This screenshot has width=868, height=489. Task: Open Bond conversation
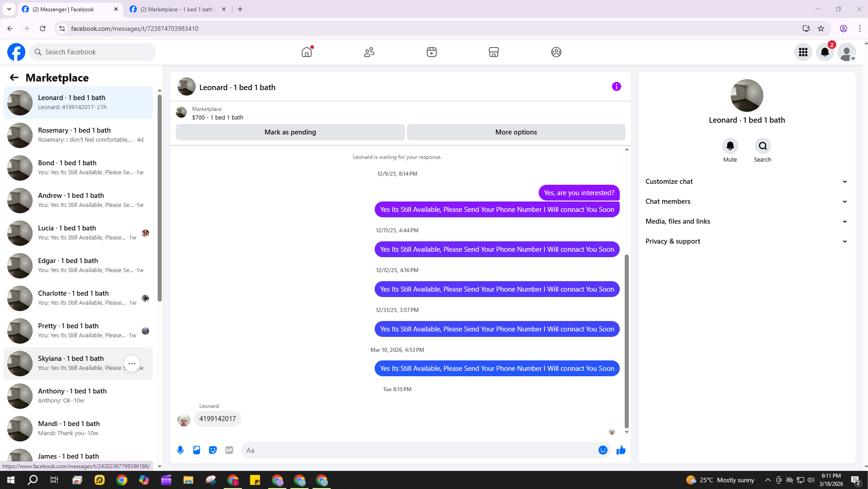[x=78, y=168]
